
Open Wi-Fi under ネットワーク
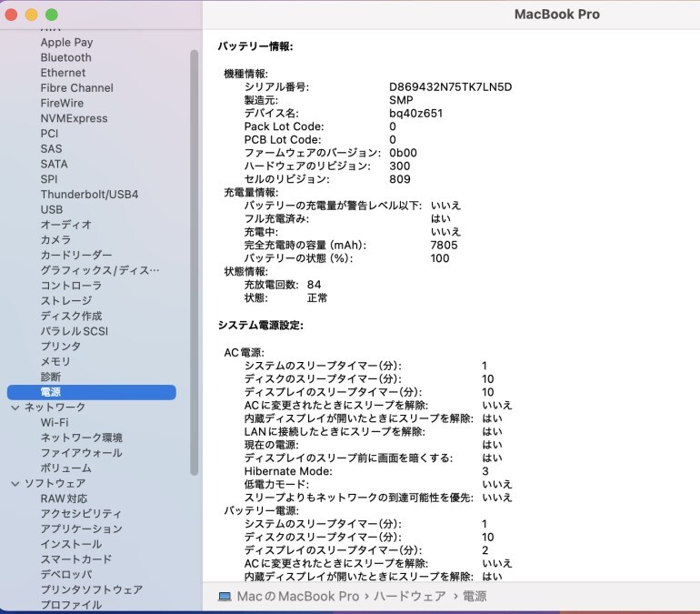pyautogui.click(x=55, y=422)
